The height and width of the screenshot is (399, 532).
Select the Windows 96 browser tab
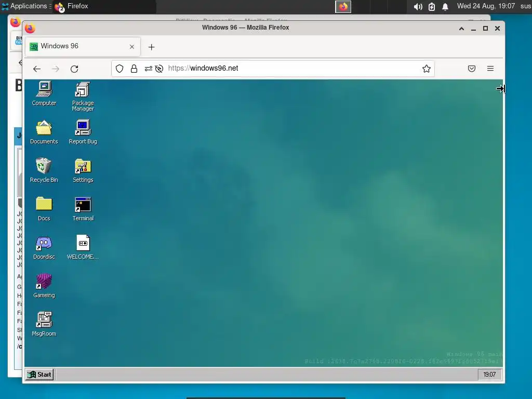click(83, 46)
